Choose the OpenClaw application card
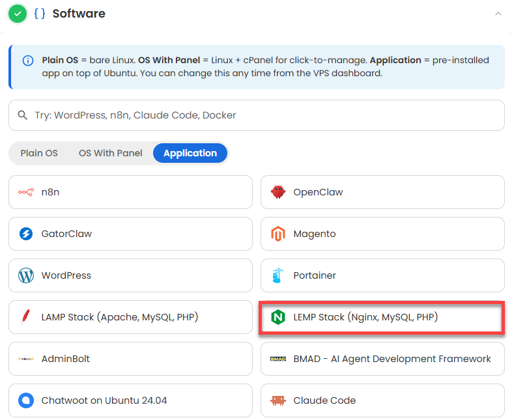The image size is (512, 420). tap(382, 192)
